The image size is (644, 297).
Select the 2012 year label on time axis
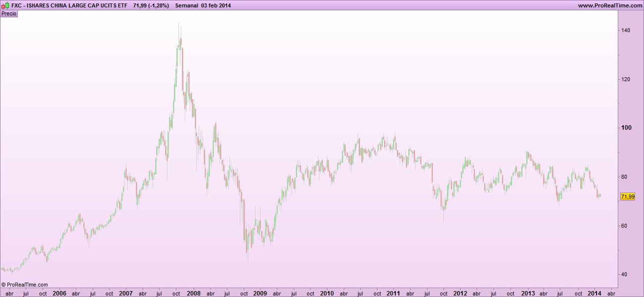[x=460, y=293]
